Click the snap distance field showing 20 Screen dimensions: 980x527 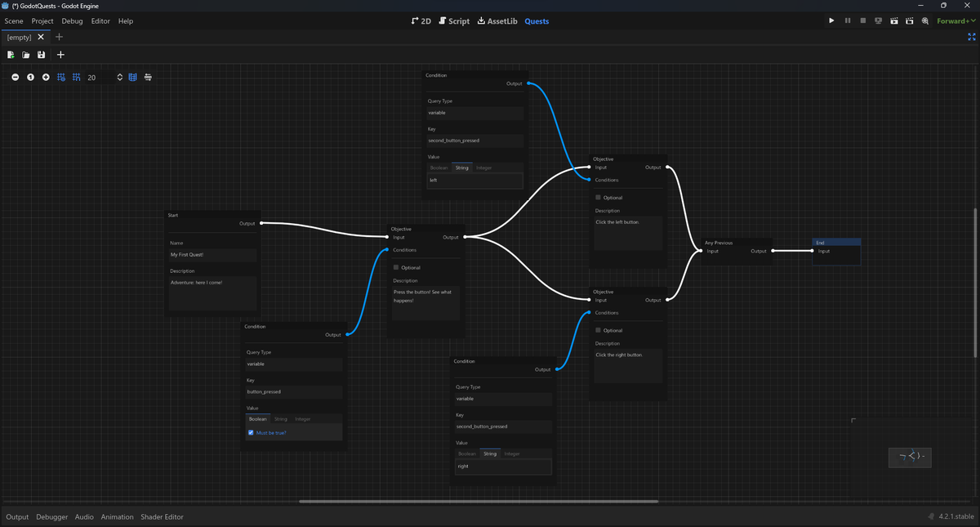click(x=100, y=77)
